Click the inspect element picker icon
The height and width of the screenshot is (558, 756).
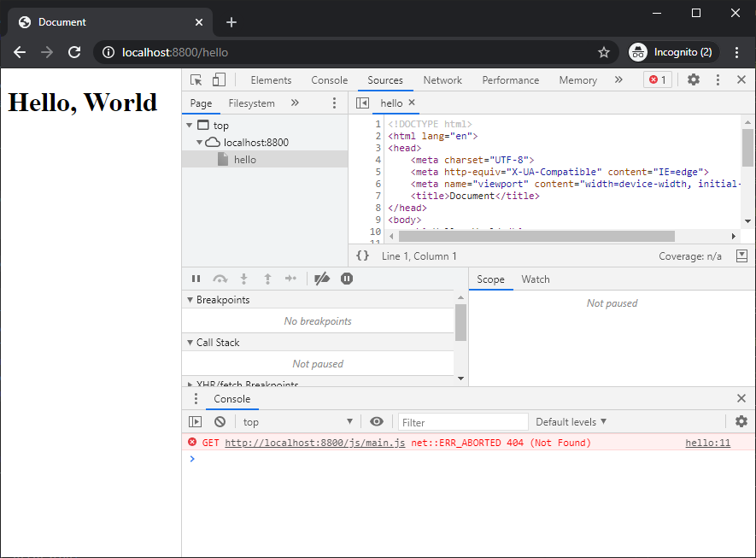pyautogui.click(x=196, y=79)
